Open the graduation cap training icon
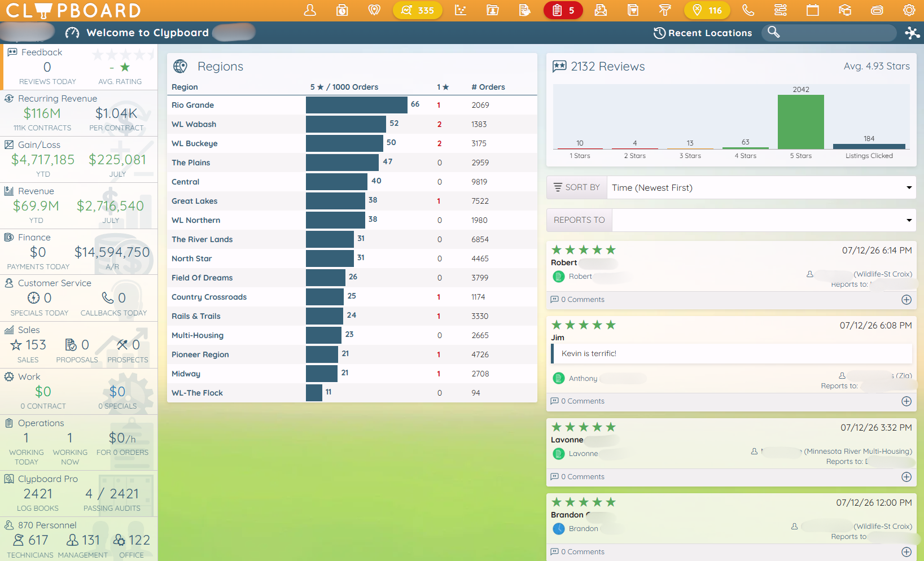Screen dimensions: 924x561 click(844, 10)
